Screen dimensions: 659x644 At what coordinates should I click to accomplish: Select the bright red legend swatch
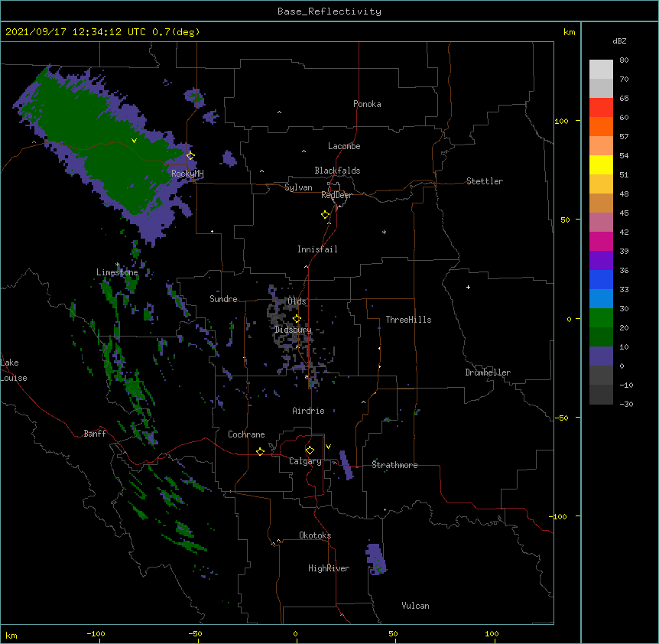[x=601, y=108]
